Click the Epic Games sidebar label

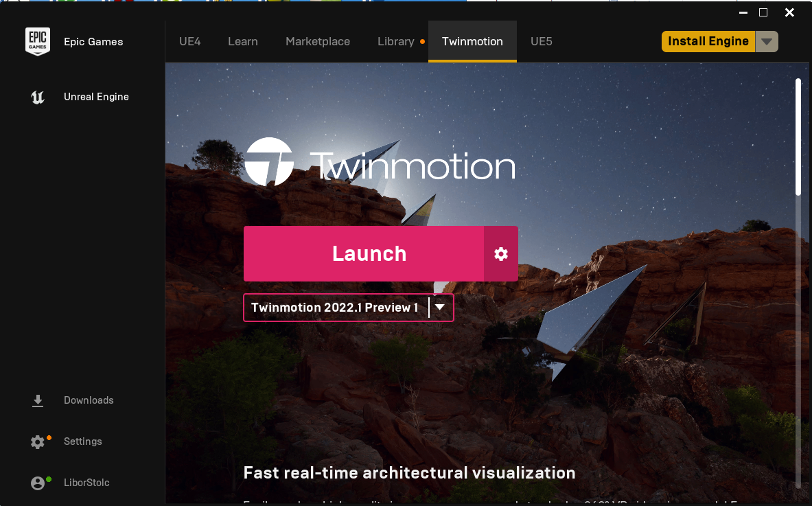pos(93,42)
